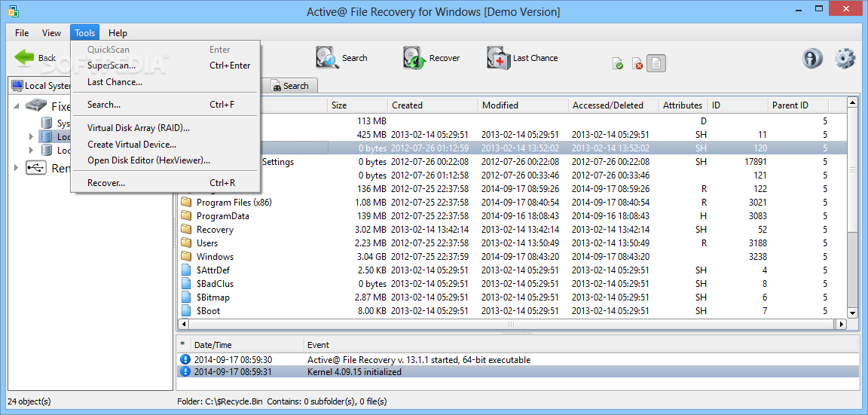Choose Create Virtual Device...
Image resolution: width=868 pixels, height=415 pixels.
click(165, 145)
